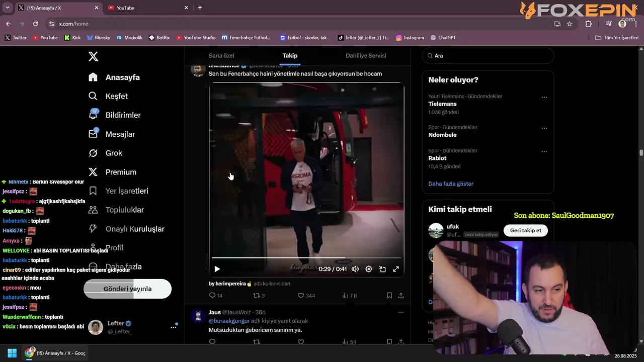The width and height of the screenshot is (644, 362).
Task: Go back in browser
Action: point(8,24)
